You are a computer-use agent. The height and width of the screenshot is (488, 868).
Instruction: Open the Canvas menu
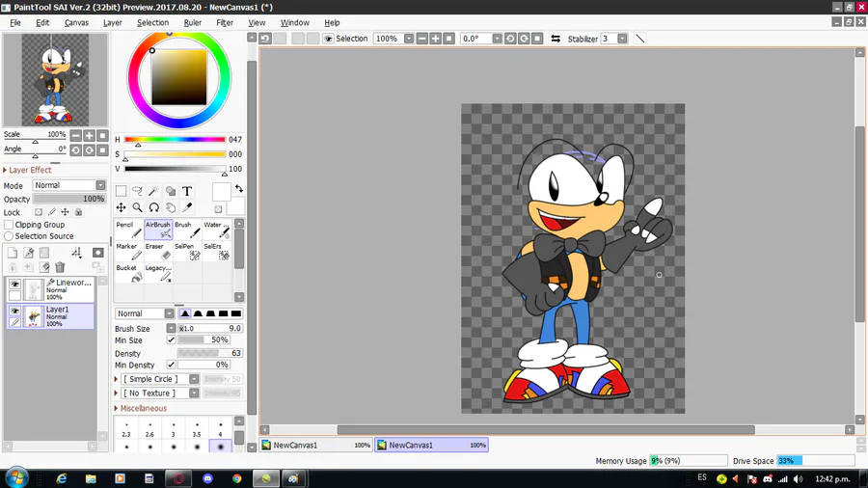76,23
